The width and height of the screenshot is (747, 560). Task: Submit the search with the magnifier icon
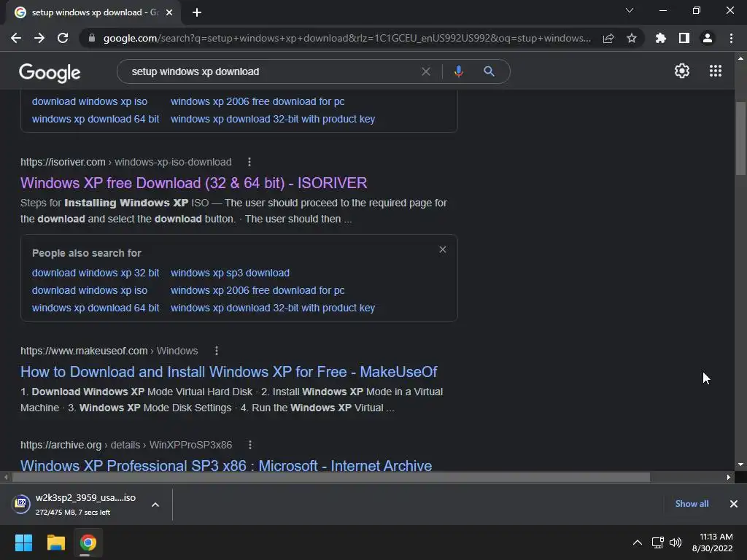(x=489, y=71)
